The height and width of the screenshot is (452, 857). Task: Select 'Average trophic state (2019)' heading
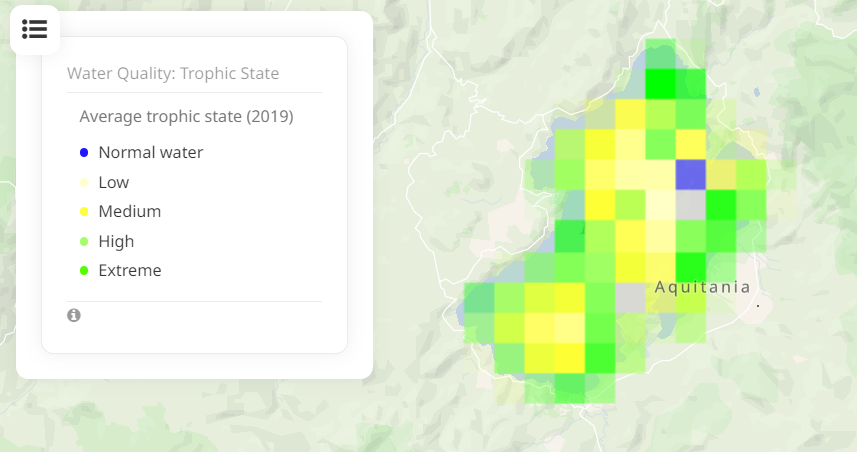click(x=186, y=116)
